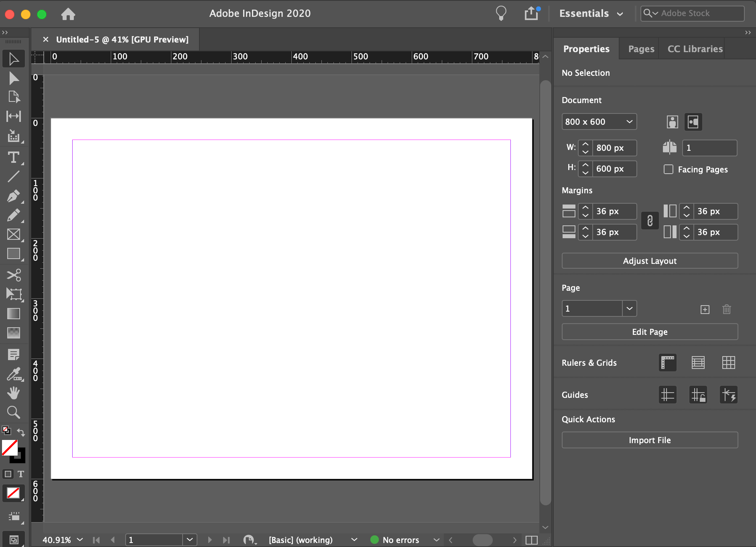Click the Import File button

(650, 440)
